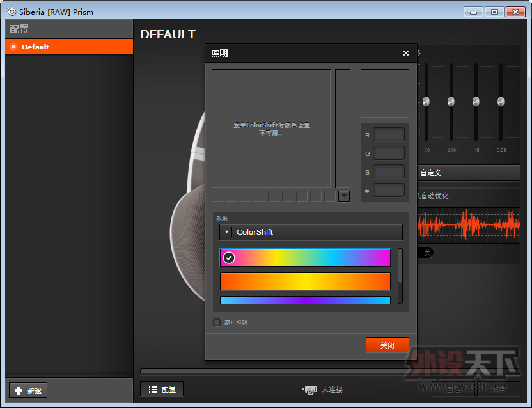Adjust the 3.5K equalizer slider
The image size is (532, 408).
pyautogui.click(x=501, y=102)
